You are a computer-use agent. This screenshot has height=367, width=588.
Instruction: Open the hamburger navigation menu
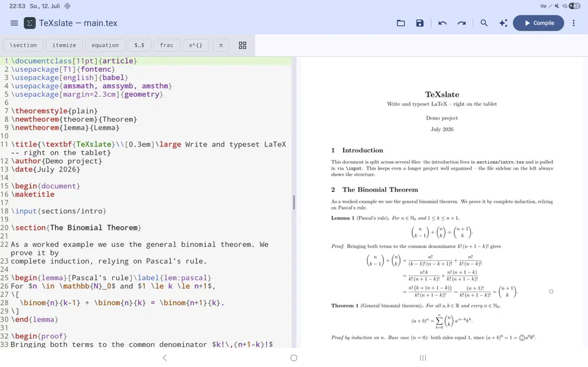[x=14, y=23]
